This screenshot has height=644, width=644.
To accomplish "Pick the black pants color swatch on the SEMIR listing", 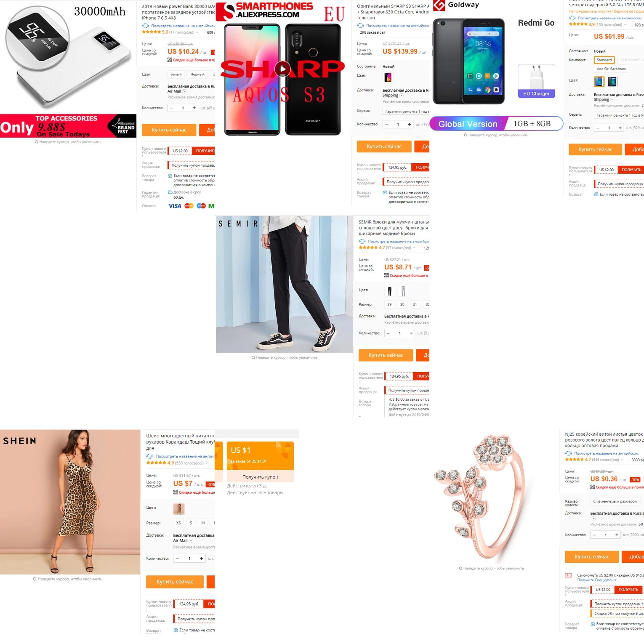I will [389, 291].
